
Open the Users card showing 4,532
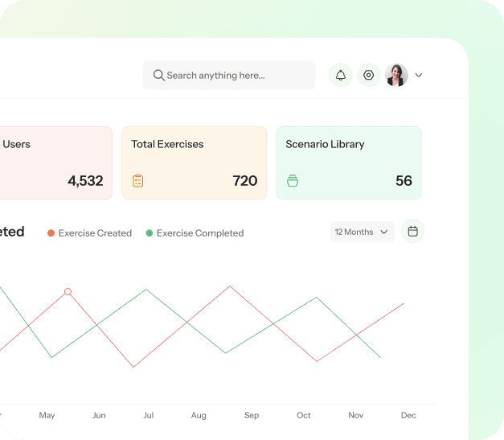point(56,163)
